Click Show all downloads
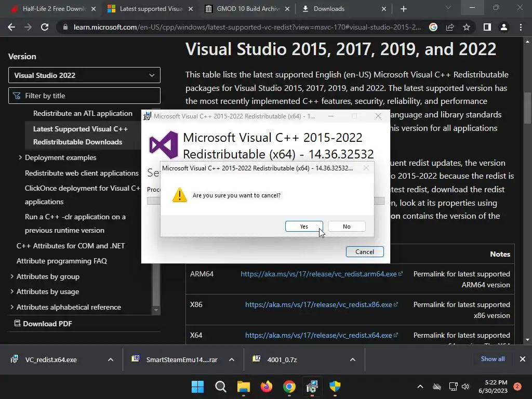This screenshot has width=532, height=399. [493, 359]
